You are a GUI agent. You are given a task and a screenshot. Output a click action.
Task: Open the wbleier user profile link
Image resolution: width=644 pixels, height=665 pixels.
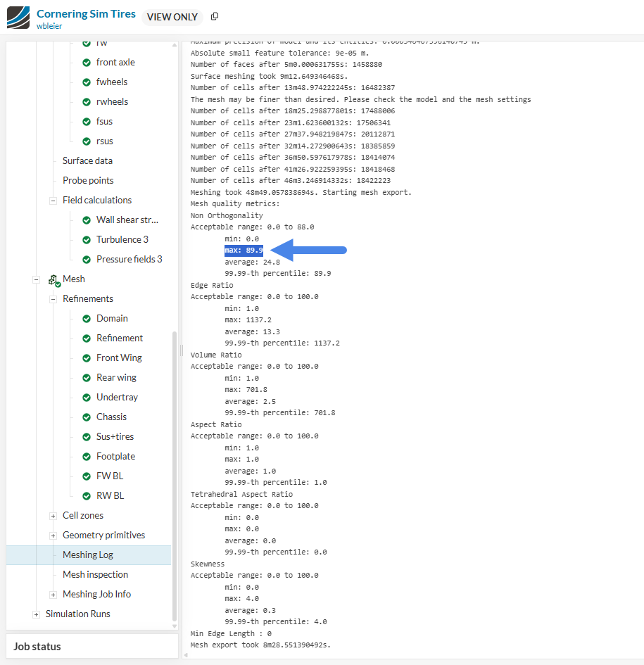[49, 26]
